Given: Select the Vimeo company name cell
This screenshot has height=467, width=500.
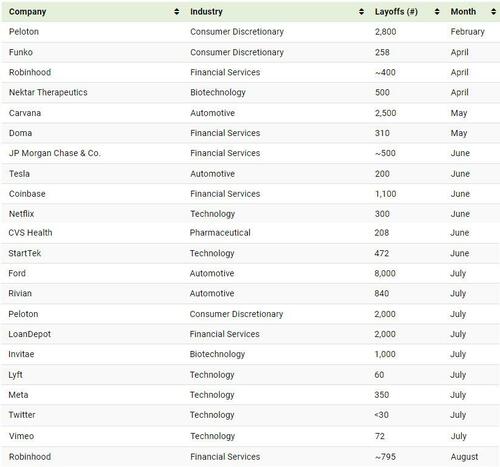Looking at the screenshot, I should [x=21, y=436].
